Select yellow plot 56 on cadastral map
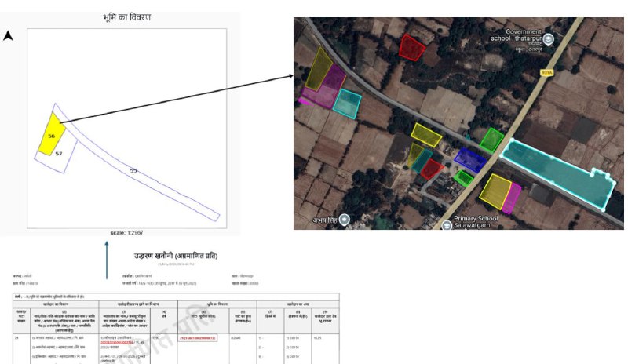The height and width of the screenshot is (364, 628). (x=51, y=135)
